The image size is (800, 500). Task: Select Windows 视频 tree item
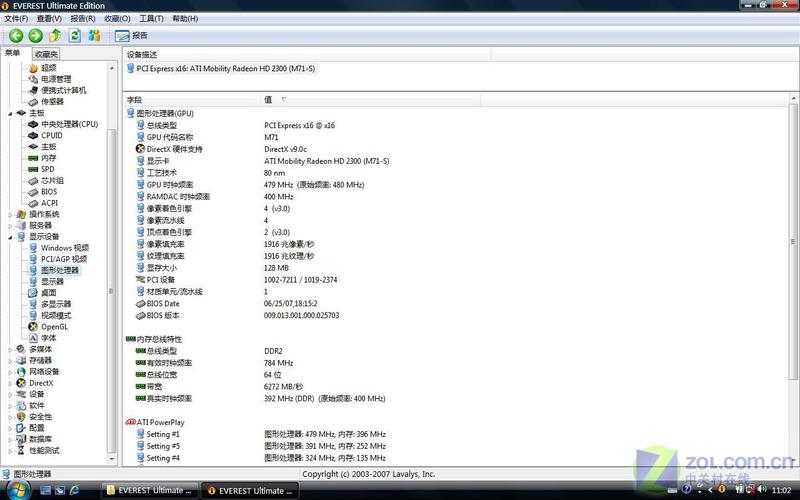point(65,248)
